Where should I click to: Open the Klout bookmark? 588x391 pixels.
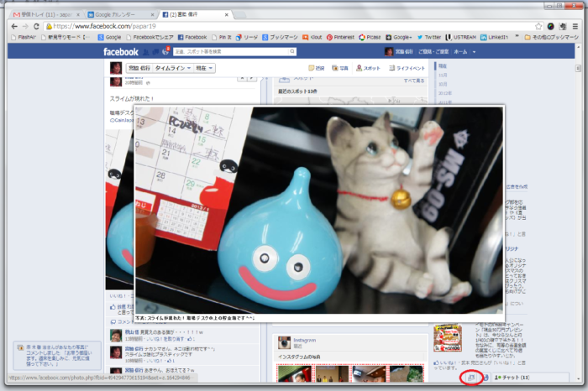click(x=312, y=37)
